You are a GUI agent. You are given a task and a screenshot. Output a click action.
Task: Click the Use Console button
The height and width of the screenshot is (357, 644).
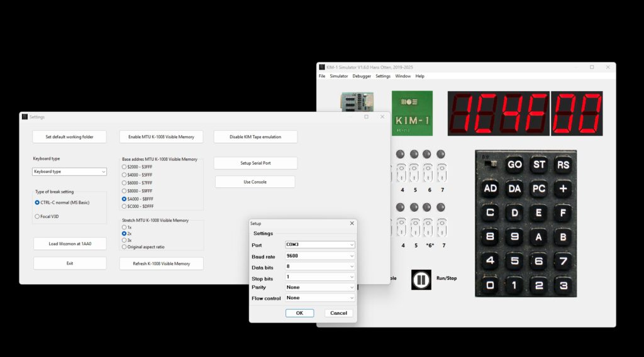click(x=255, y=182)
